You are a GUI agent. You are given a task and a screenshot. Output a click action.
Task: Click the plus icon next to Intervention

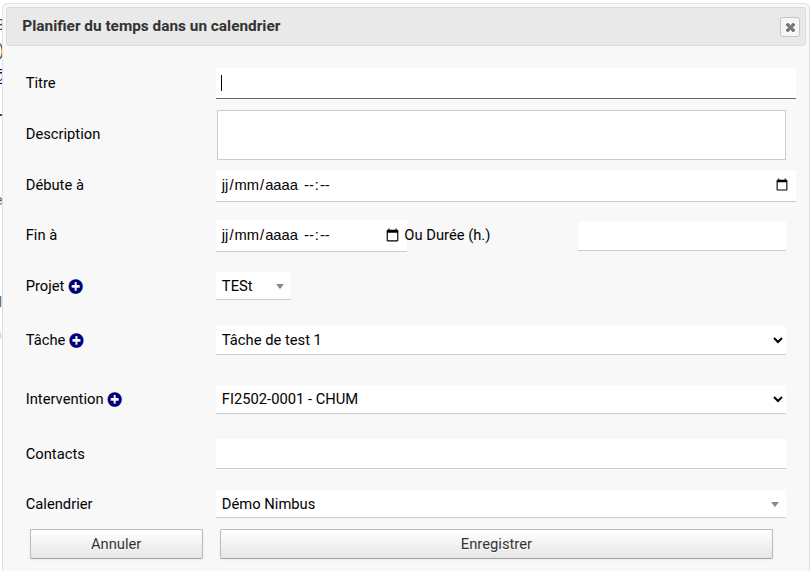pos(115,400)
